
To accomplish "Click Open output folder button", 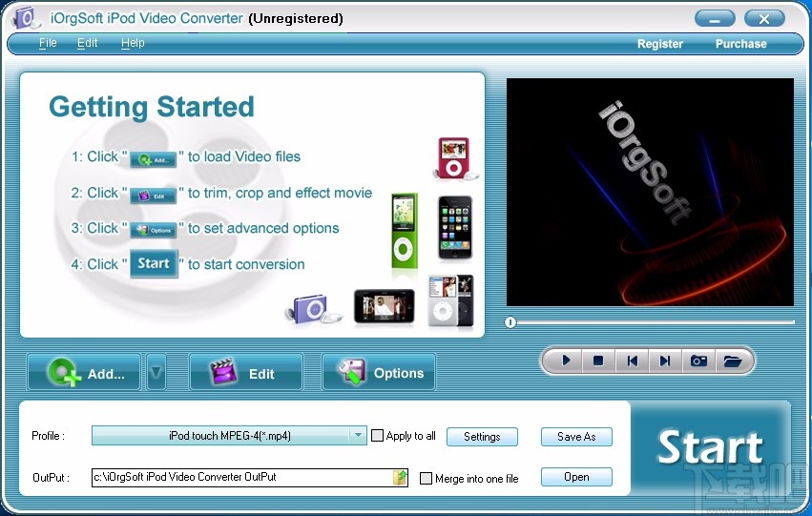I will (x=576, y=477).
